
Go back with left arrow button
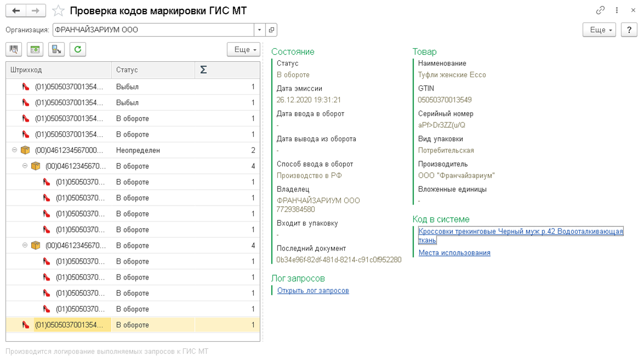(16, 10)
